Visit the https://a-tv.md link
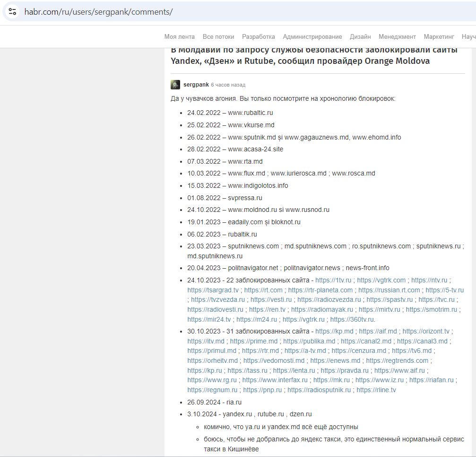This screenshot has height=457, width=476. click(305, 351)
